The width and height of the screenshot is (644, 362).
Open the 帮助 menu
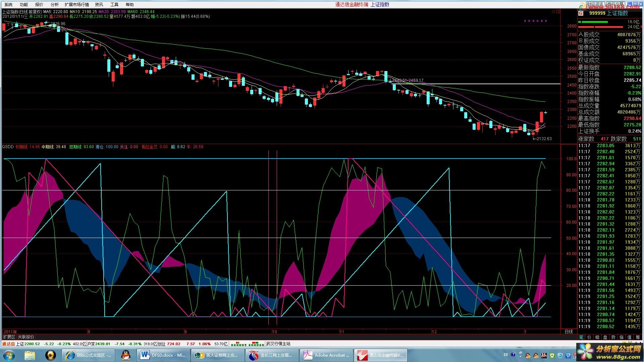tap(130, 4)
